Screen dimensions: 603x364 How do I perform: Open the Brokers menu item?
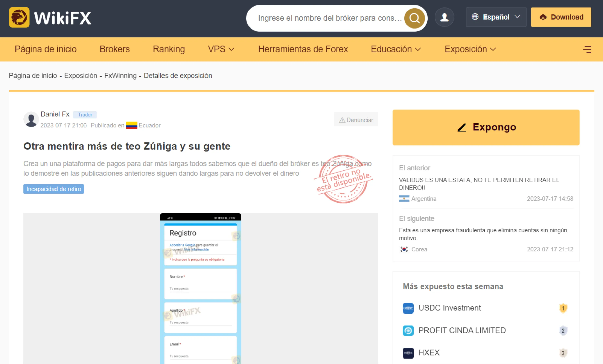115,49
